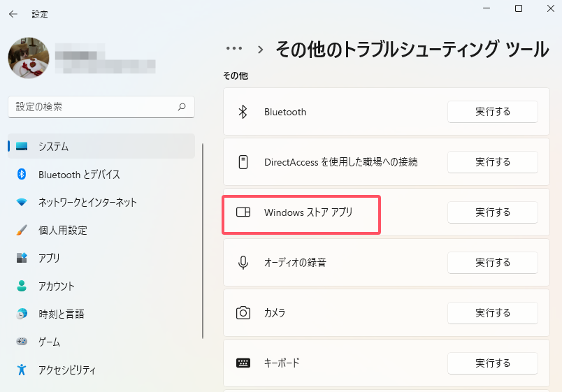Click the page title その他のトラブルシューティング ツール
The image size is (562, 392).
[x=412, y=49]
